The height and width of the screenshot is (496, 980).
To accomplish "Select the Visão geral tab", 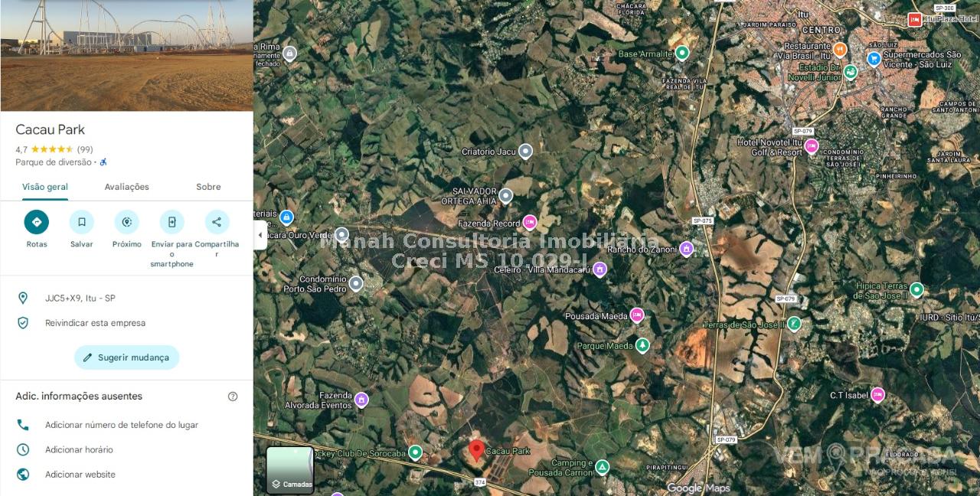I will point(45,187).
